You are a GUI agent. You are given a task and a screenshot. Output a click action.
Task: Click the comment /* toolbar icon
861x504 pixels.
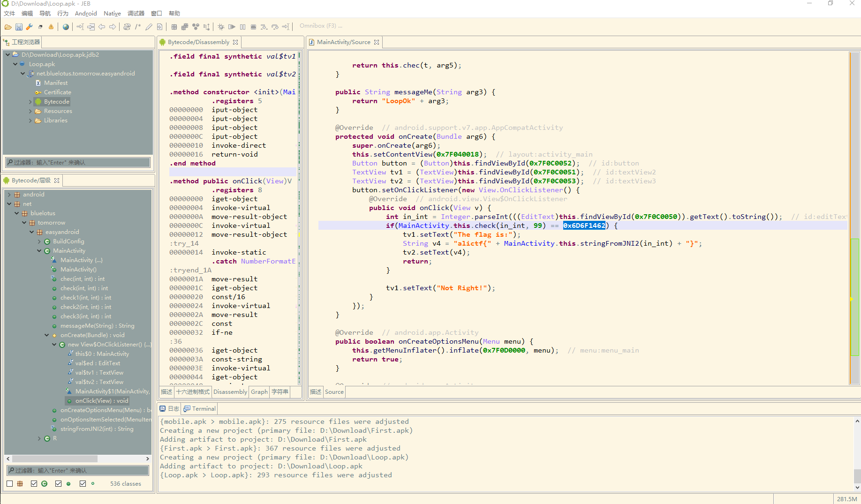coord(137,27)
